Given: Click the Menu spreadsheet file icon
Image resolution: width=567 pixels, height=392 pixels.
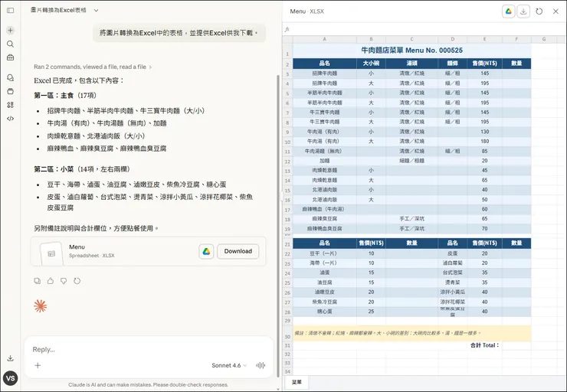Looking at the screenshot, I should [51, 253].
